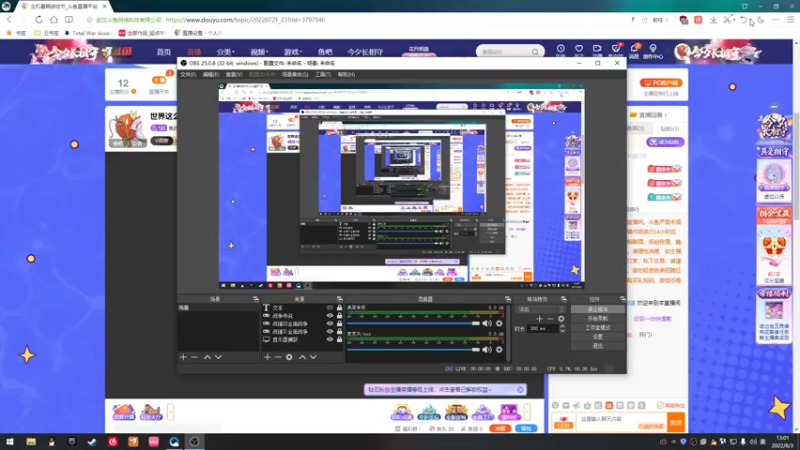Add a new source with plus icon
The width and height of the screenshot is (800, 450).
(x=267, y=357)
